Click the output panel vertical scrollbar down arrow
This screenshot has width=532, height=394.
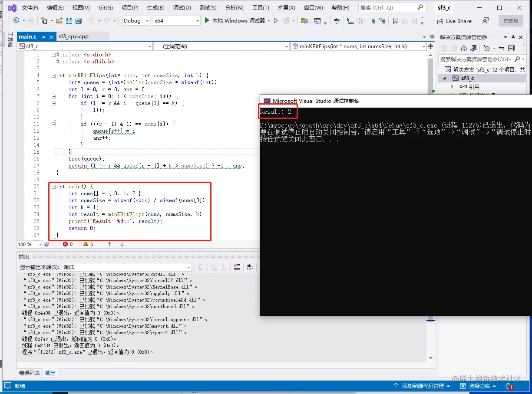point(431,358)
